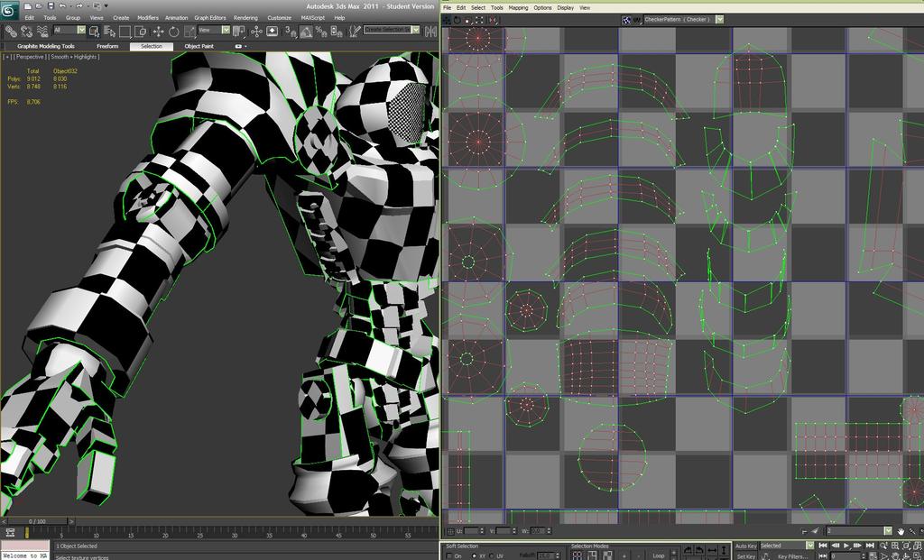The width and height of the screenshot is (924, 560).
Task: Click the Auto Key button
Action: pos(745,546)
